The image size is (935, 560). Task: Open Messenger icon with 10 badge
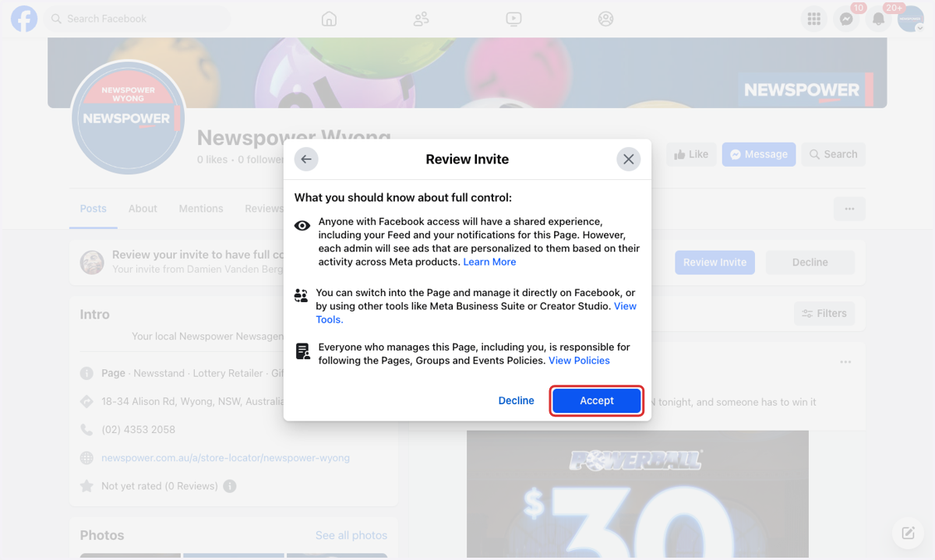(x=846, y=19)
